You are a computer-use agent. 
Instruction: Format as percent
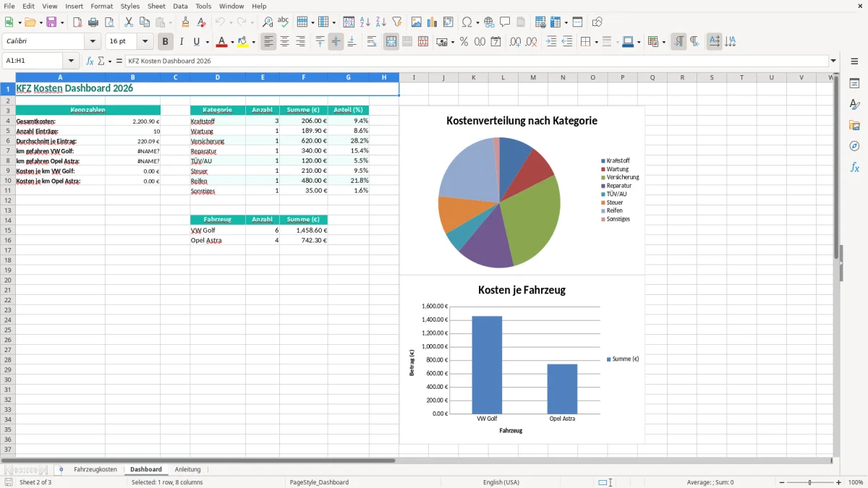[x=464, y=42]
